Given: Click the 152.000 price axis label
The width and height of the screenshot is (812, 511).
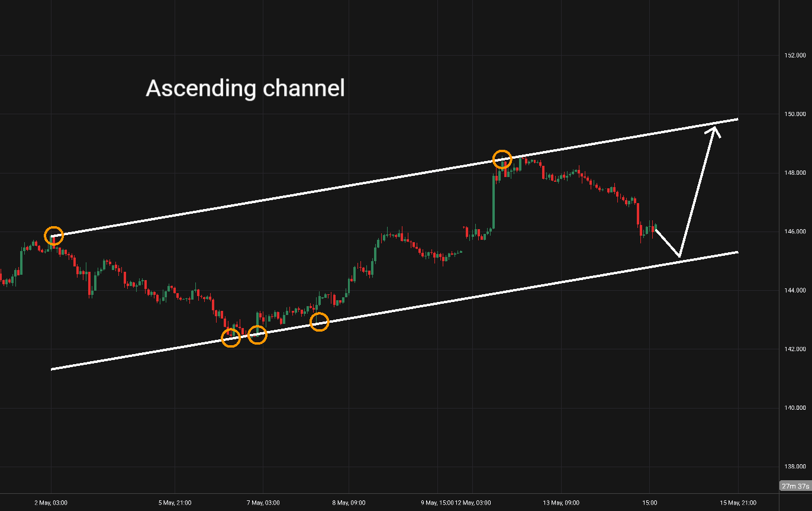Looking at the screenshot, I should coord(795,56).
